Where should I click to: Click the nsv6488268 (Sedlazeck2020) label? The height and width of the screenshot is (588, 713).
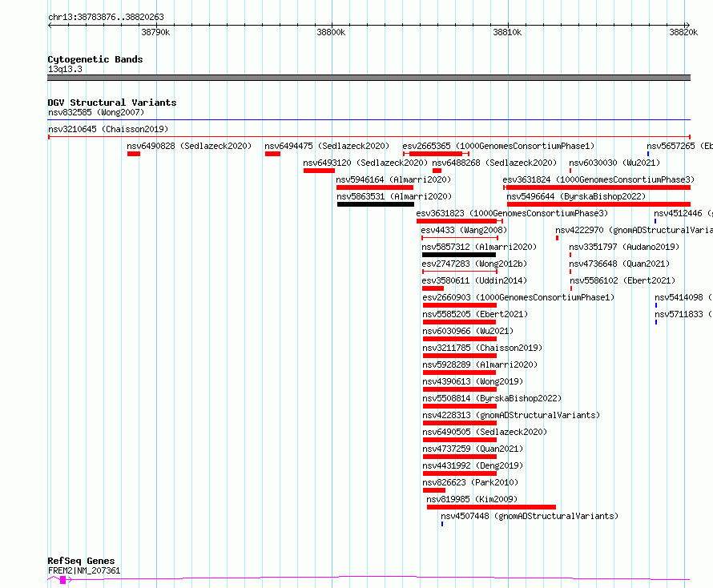click(494, 163)
